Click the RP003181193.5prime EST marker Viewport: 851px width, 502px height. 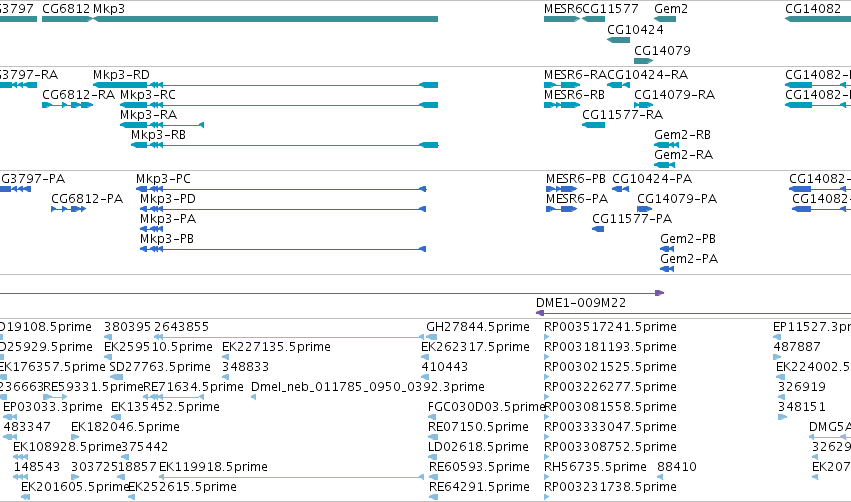point(547,357)
